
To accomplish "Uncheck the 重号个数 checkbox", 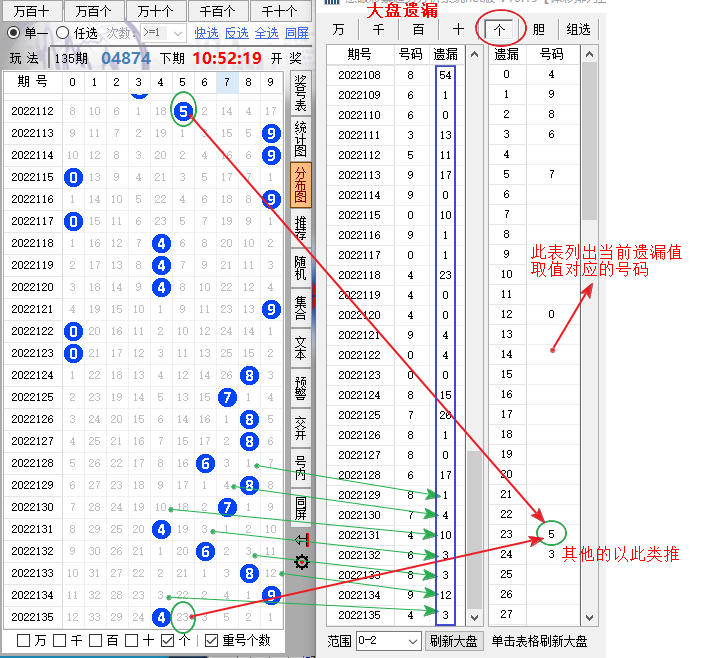I will 212,640.
